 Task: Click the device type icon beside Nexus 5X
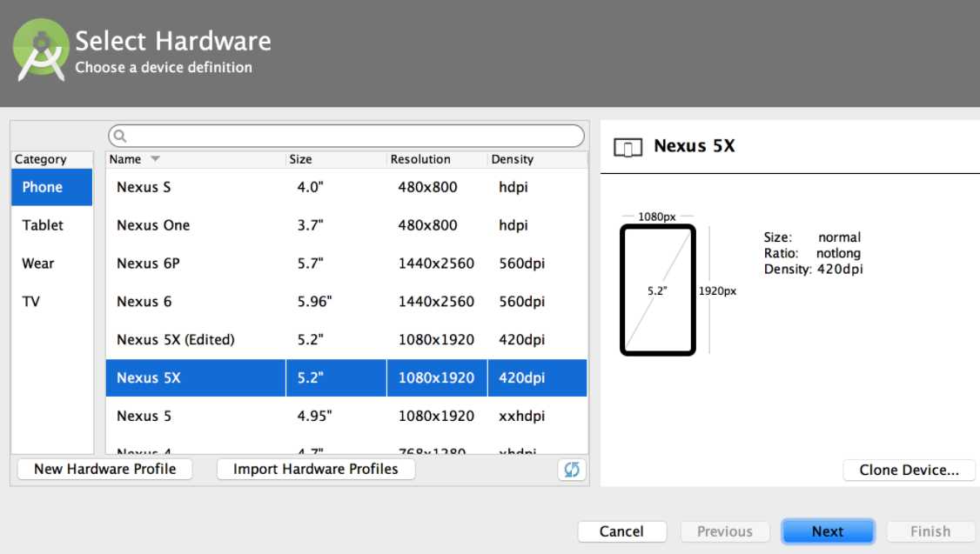(628, 147)
